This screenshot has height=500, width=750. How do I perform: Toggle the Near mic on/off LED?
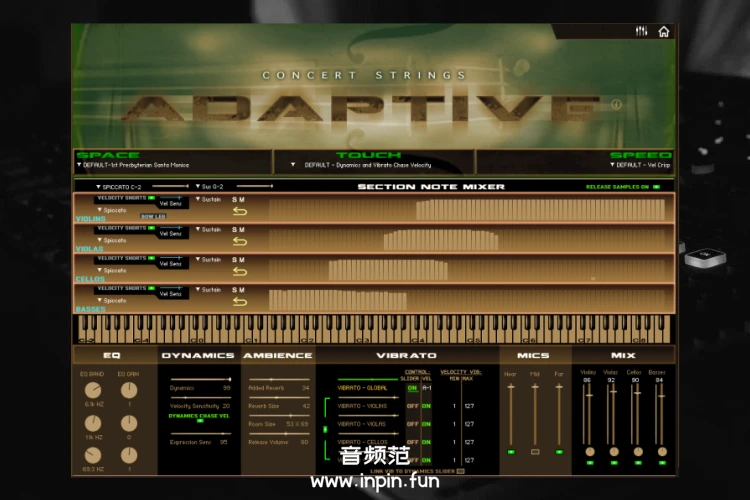(x=511, y=452)
